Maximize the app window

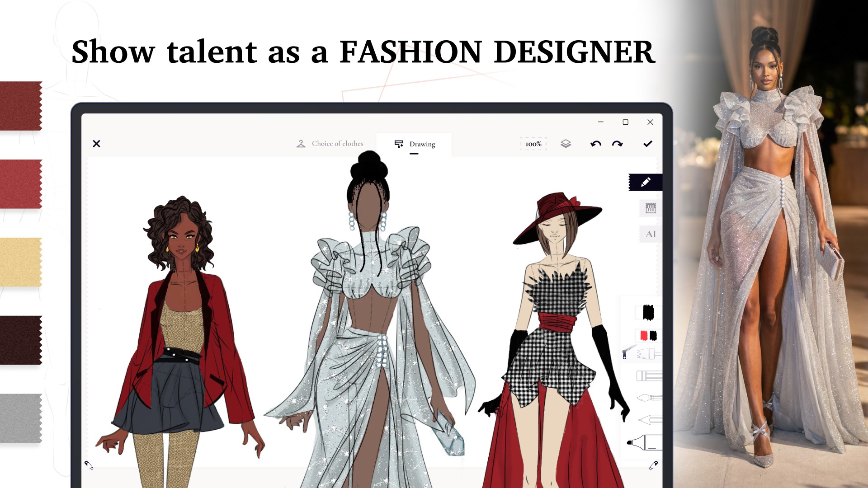coord(626,122)
